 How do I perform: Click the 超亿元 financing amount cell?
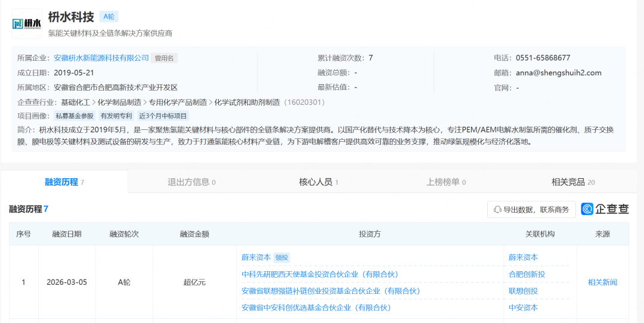pyautogui.click(x=194, y=282)
